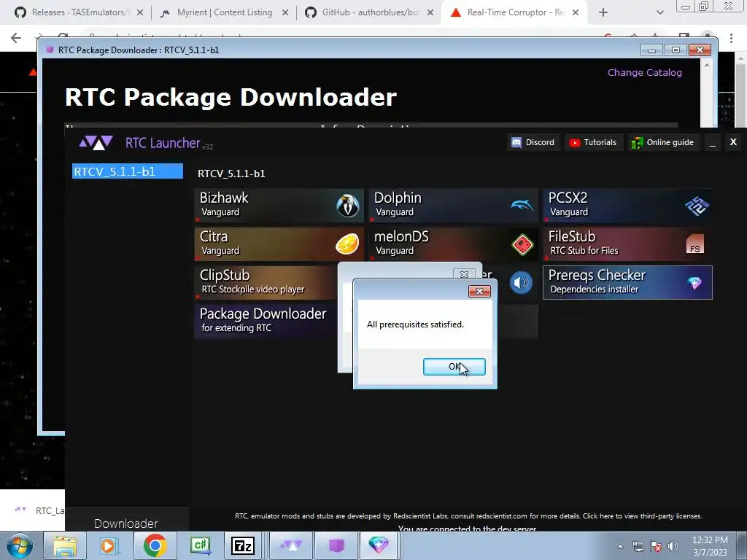This screenshot has width=747, height=560.
Task: Click Change Catalog link
Action: point(645,72)
